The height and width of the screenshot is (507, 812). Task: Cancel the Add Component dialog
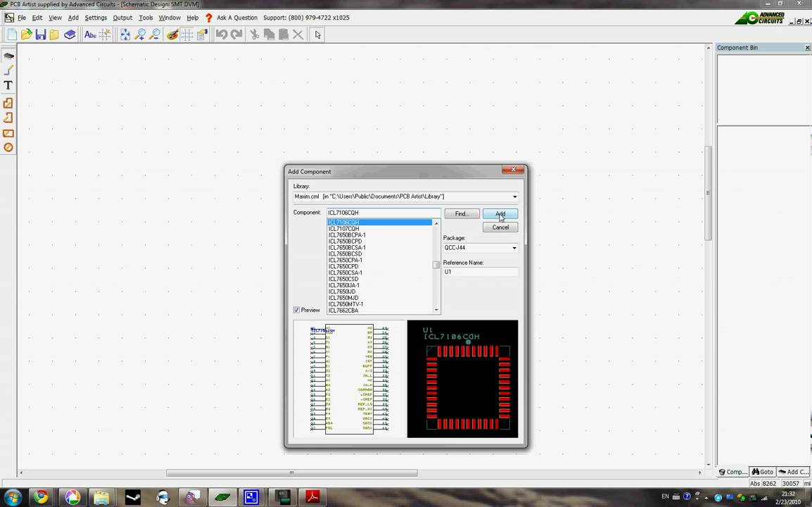pos(500,227)
